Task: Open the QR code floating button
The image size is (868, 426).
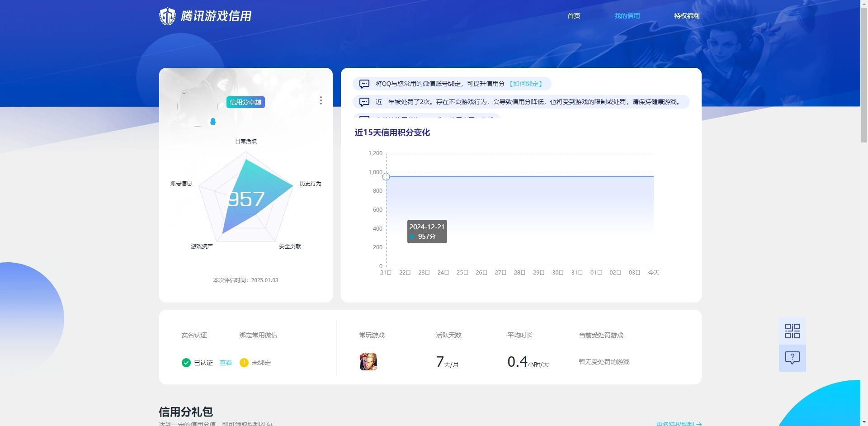Action: (793, 331)
